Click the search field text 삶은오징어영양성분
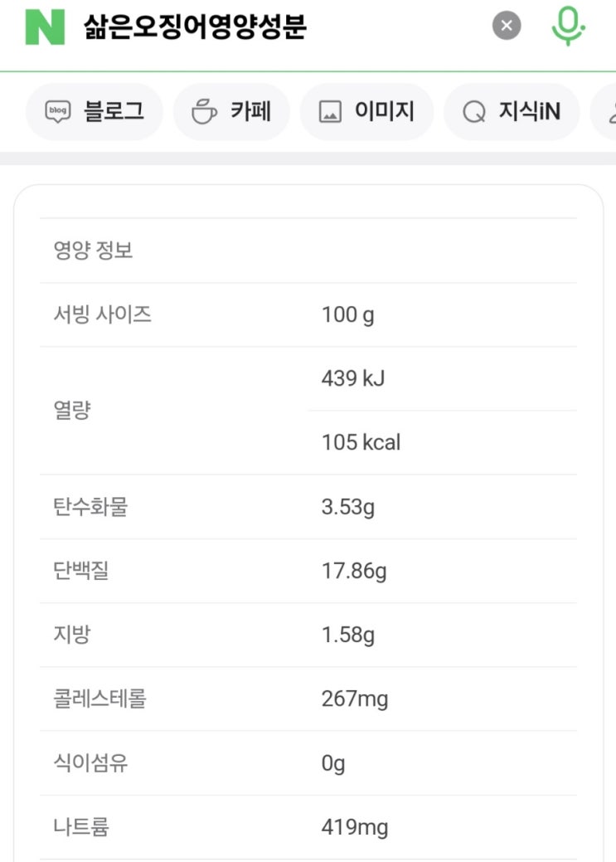Image resolution: width=616 pixels, height=862 pixels. [x=196, y=27]
